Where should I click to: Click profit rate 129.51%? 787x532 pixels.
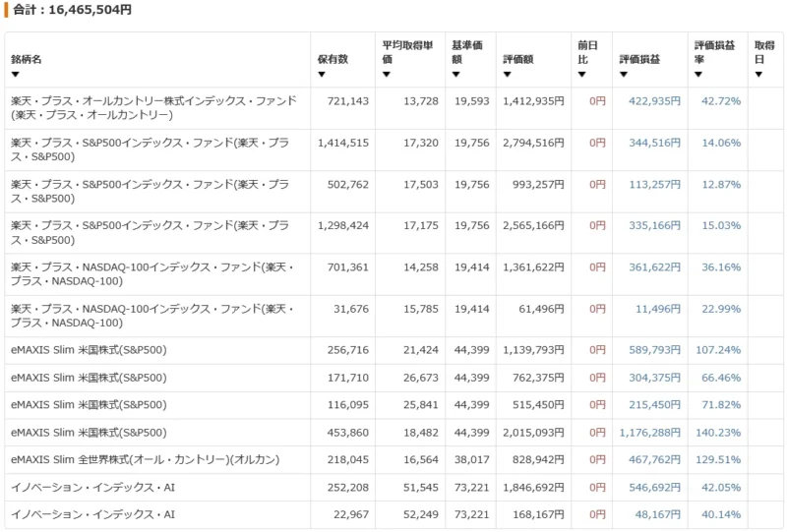[718, 459]
